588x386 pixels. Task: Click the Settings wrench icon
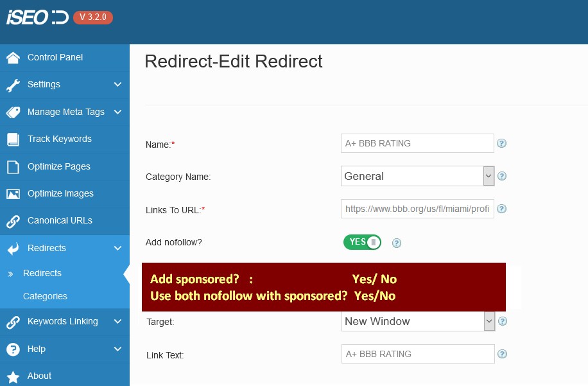coord(13,85)
